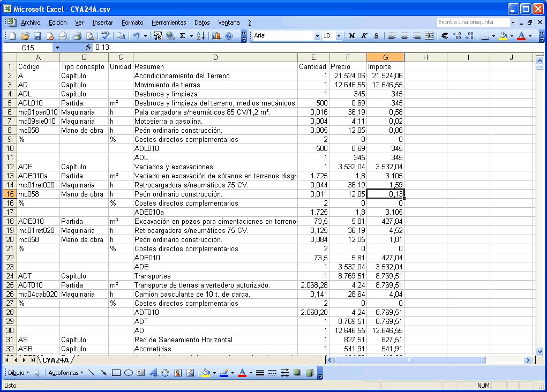
Task: Apply yellow fill color to cell
Action: (503, 35)
